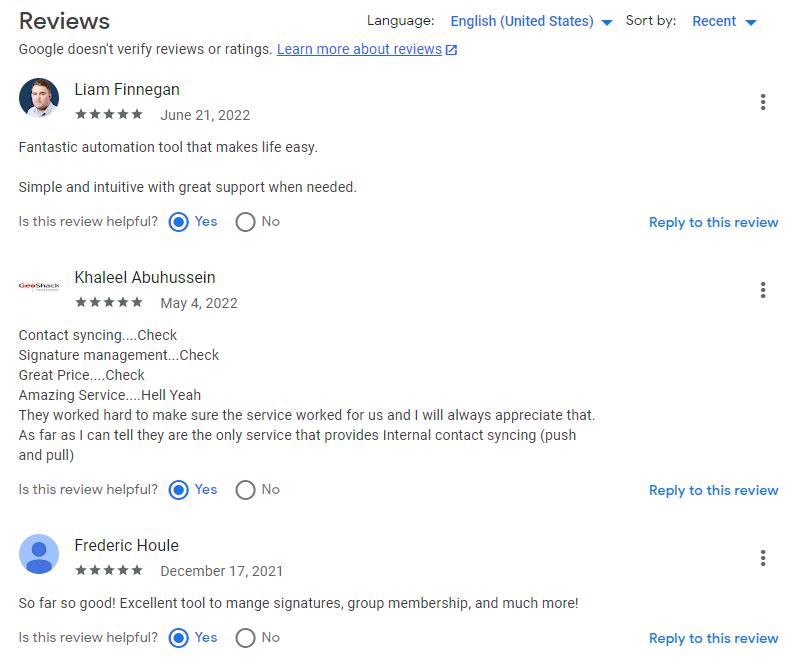The height and width of the screenshot is (665, 812).
Task: Select No for Frederic Houle's review helpfulness
Action: click(x=245, y=638)
